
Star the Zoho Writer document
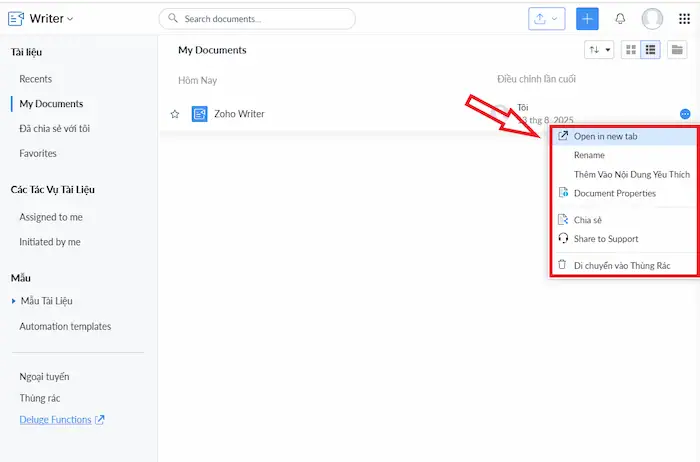175,114
